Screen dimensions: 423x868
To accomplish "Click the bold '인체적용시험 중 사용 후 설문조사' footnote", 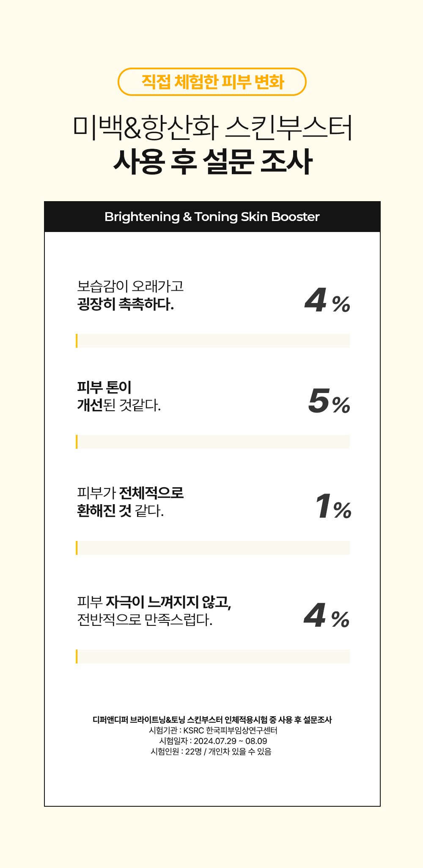I will pos(212,720).
